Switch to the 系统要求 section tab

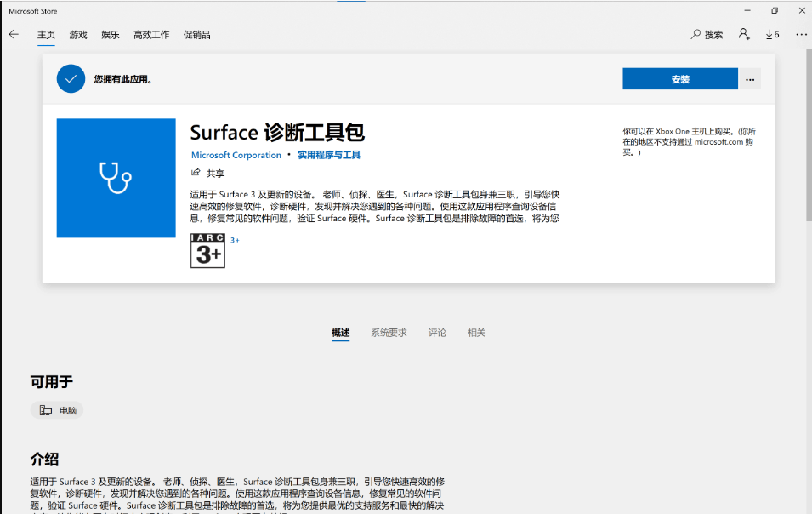point(389,333)
